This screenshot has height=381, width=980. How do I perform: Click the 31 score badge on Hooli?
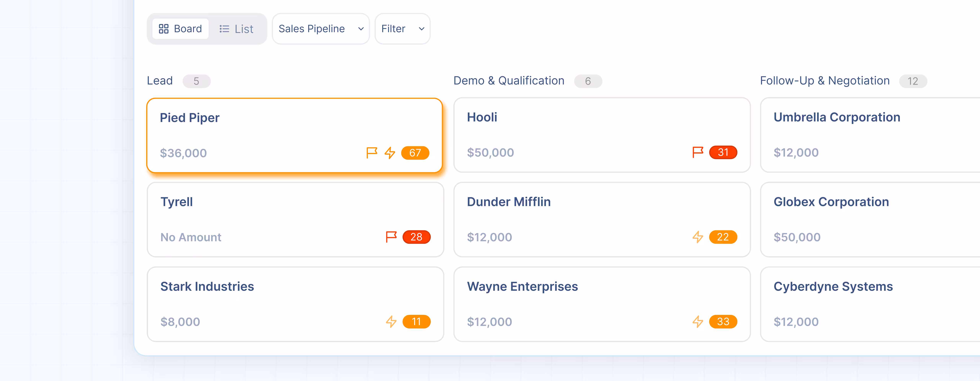[x=723, y=152]
